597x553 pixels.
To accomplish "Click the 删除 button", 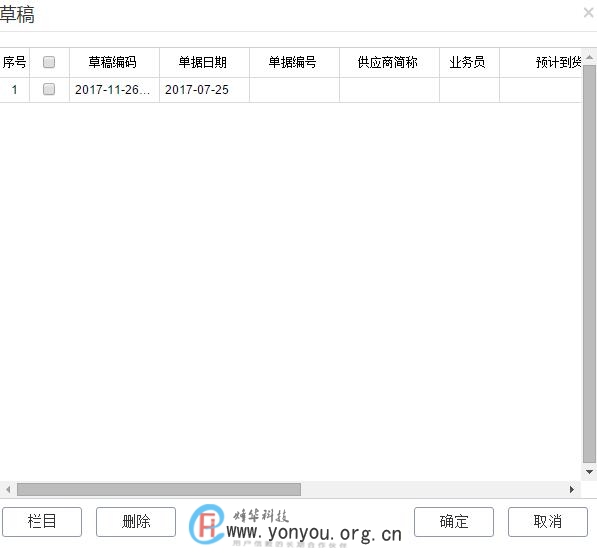I will pyautogui.click(x=136, y=521).
